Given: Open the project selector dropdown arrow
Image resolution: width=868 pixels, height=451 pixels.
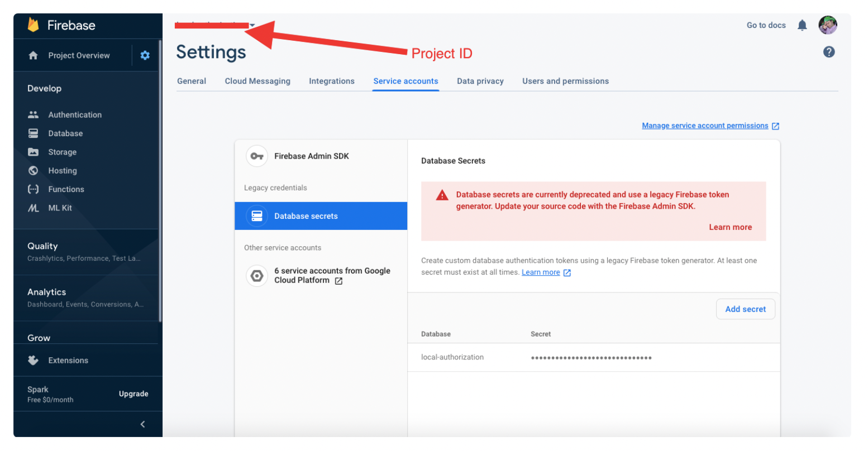Looking at the screenshot, I should 252,25.
